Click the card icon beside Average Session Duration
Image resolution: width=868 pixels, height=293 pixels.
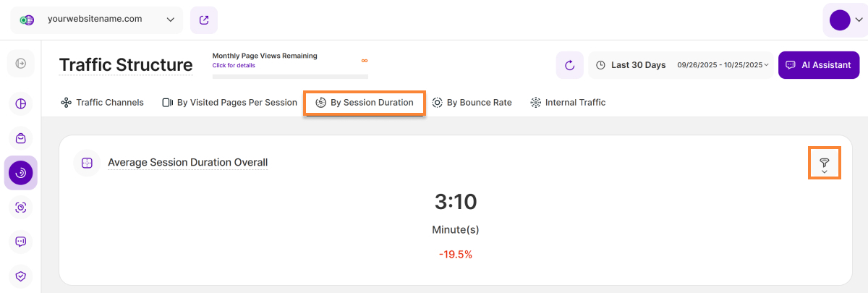click(x=87, y=163)
